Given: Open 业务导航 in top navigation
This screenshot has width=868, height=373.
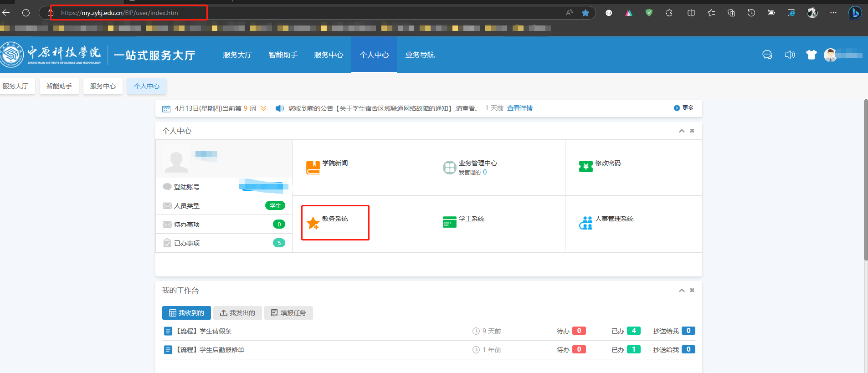Looking at the screenshot, I should 420,55.
